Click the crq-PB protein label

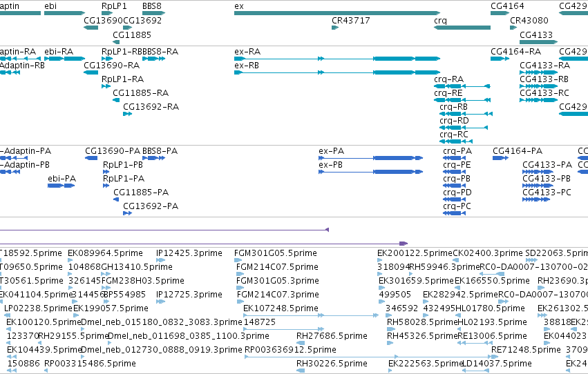coord(457,179)
